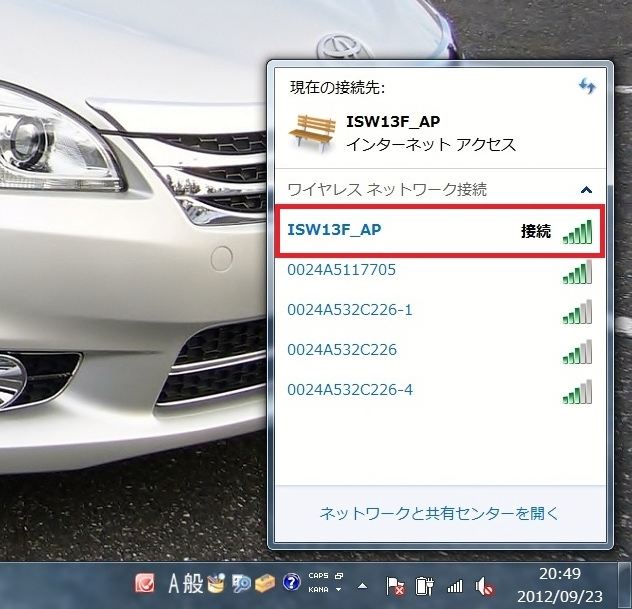Open the IME pad pencil cup icon

pos(216,583)
